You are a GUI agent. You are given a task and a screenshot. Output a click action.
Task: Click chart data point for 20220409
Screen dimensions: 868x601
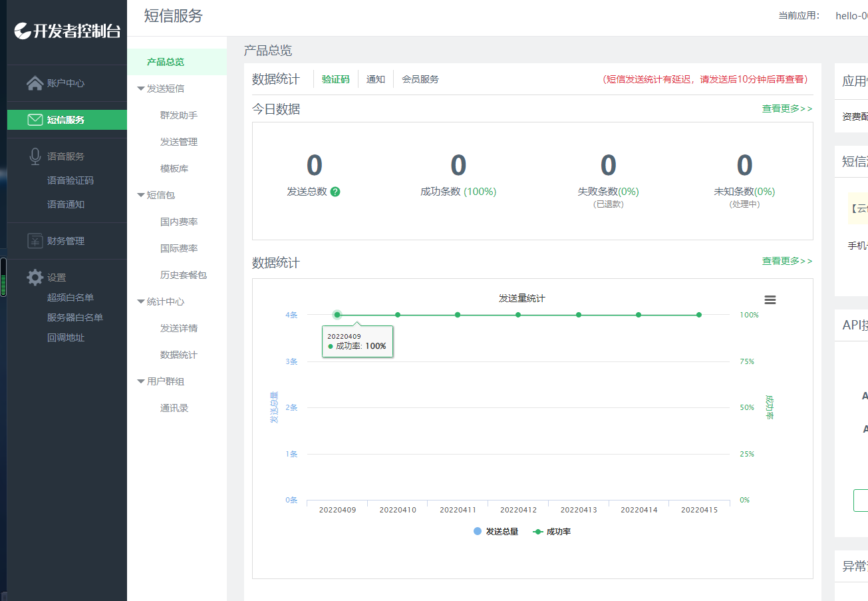(337, 315)
